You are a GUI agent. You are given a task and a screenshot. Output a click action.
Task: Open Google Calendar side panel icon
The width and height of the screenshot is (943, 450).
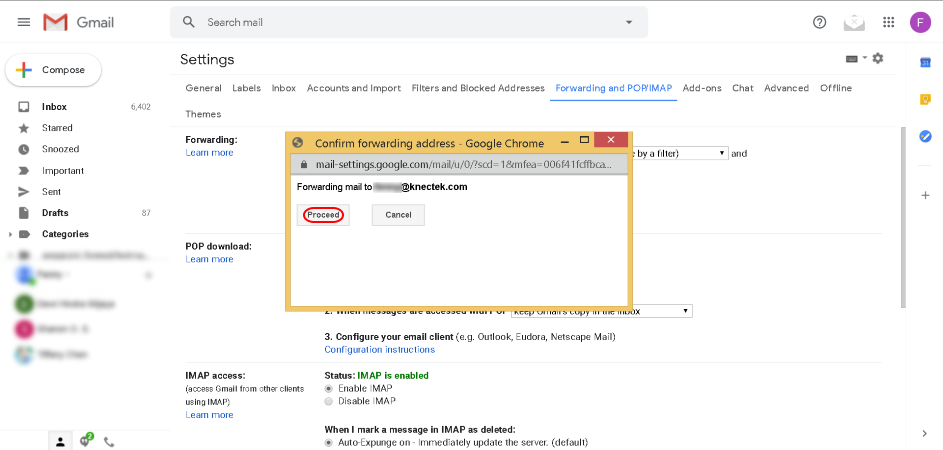[x=926, y=63]
